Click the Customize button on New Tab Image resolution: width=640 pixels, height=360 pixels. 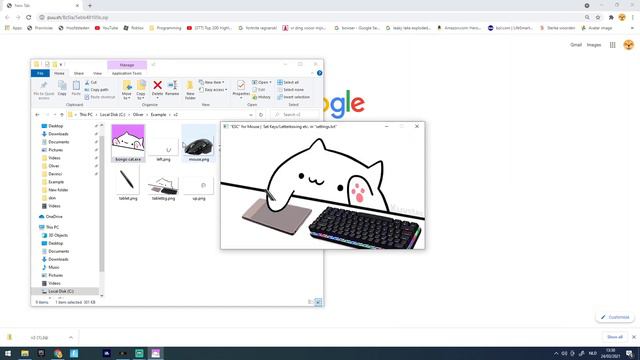coord(615,317)
